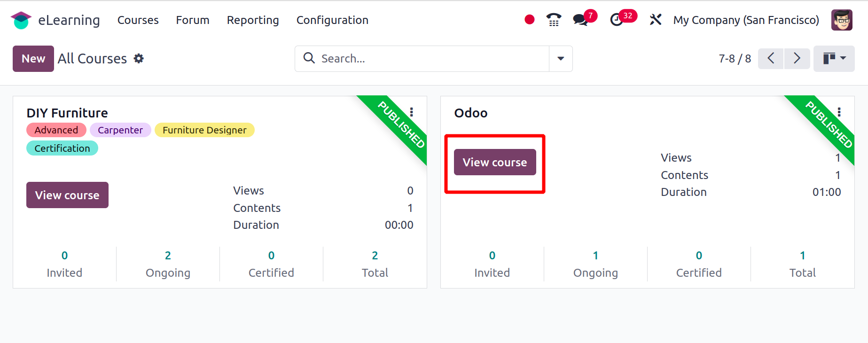Open the Configuration menu
The image size is (868, 343).
click(x=332, y=20)
